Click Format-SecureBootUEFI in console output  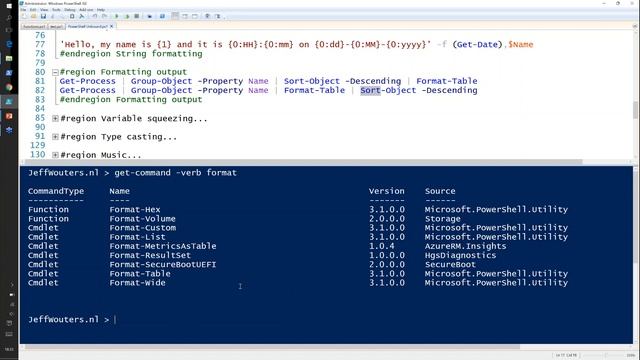pyautogui.click(x=163, y=264)
